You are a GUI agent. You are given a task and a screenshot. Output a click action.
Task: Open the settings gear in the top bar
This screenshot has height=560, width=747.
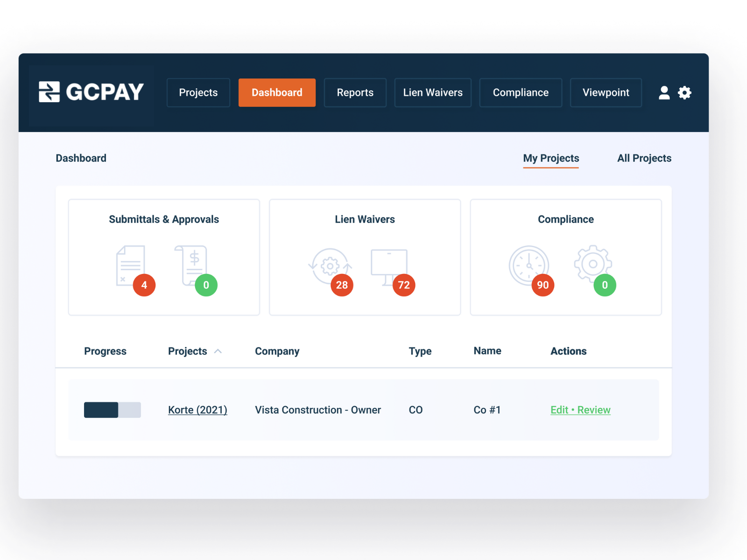684,92
